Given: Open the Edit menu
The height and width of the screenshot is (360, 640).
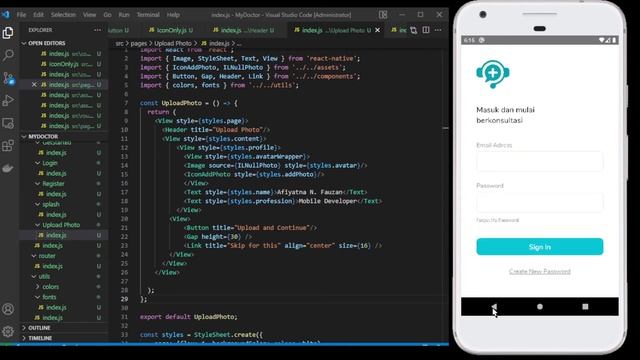Looking at the screenshot, I should (x=38, y=15).
